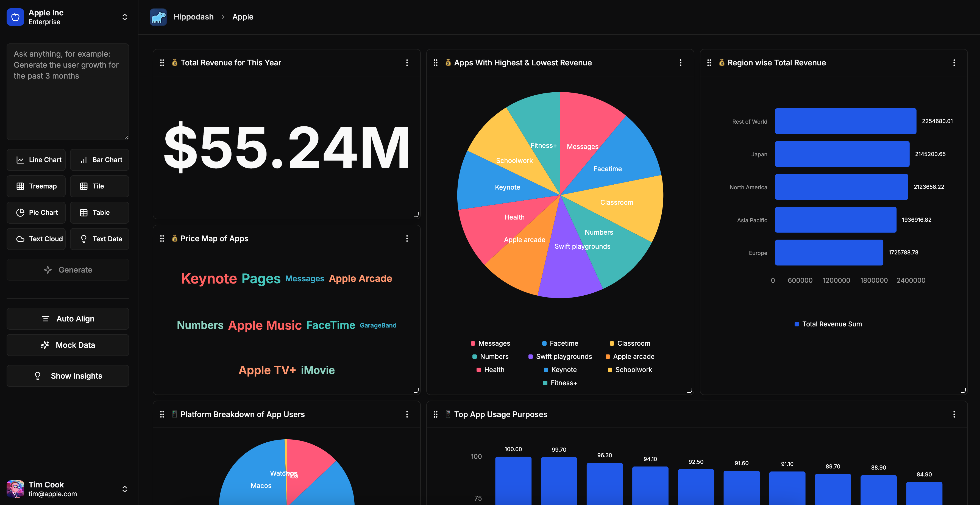Click the Rest of World revenue bar
980x505 pixels.
point(845,121)
